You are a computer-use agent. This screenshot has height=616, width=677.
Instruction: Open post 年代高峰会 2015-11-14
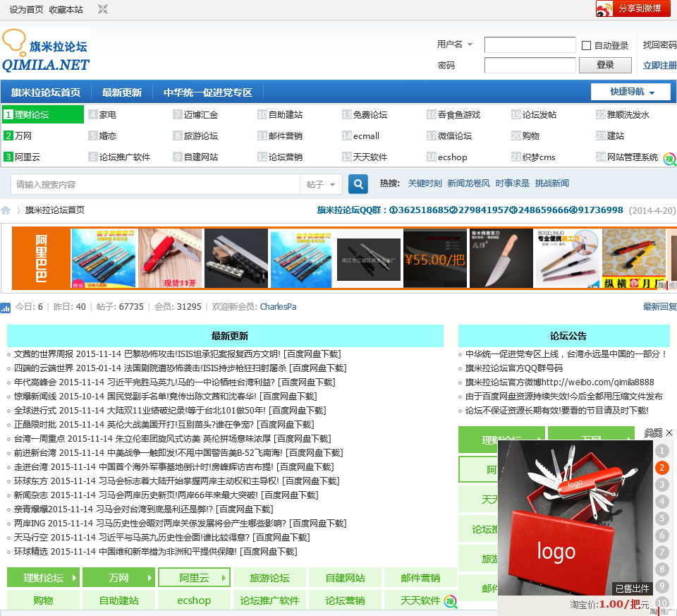(x=174, y=382)
